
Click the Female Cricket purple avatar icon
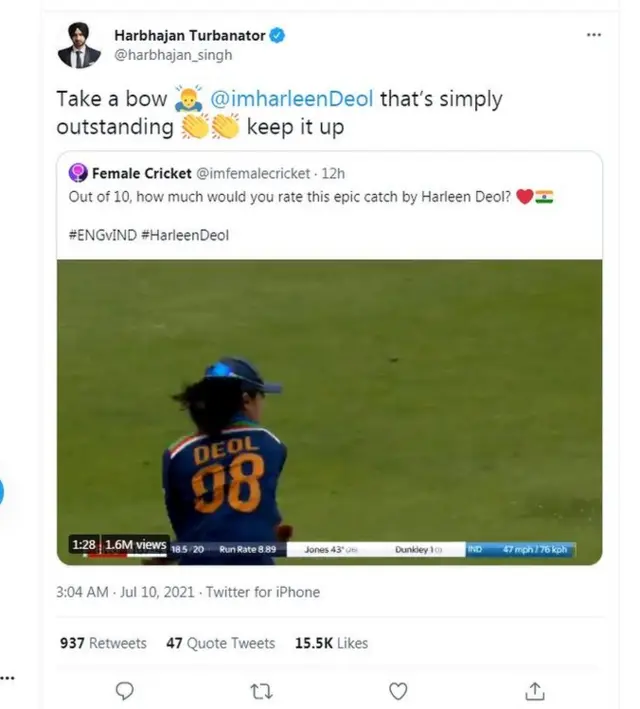[77, 174]
